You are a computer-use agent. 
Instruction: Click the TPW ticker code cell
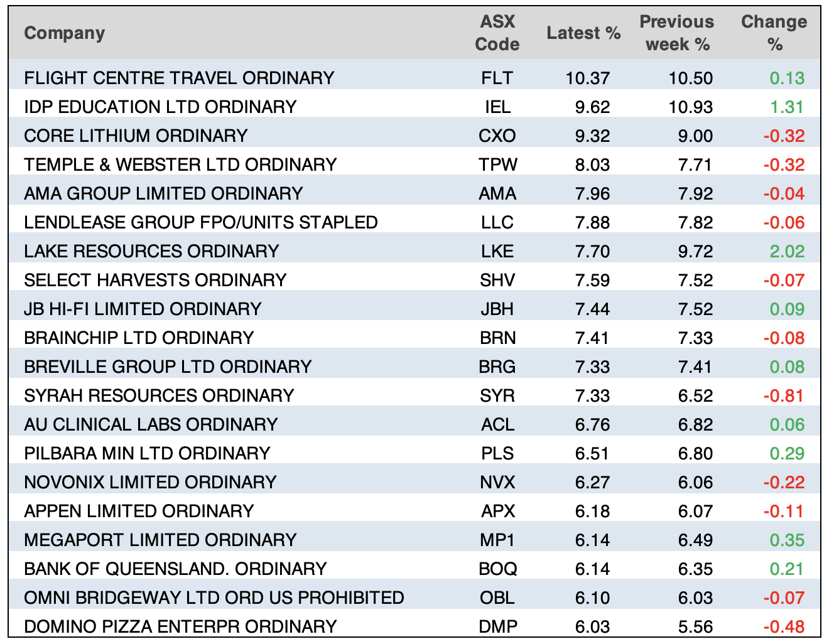click(497, 164)
